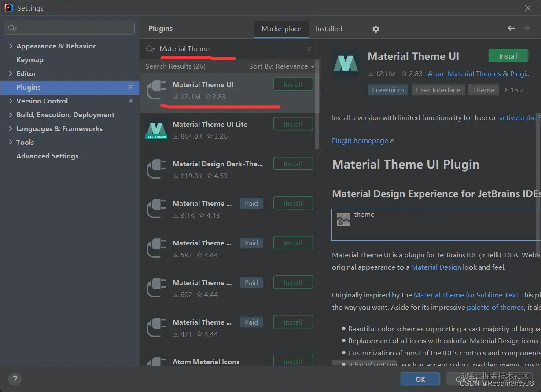Select Keymap in settings tree
541x392 pixels.
[x=29, y=59]
